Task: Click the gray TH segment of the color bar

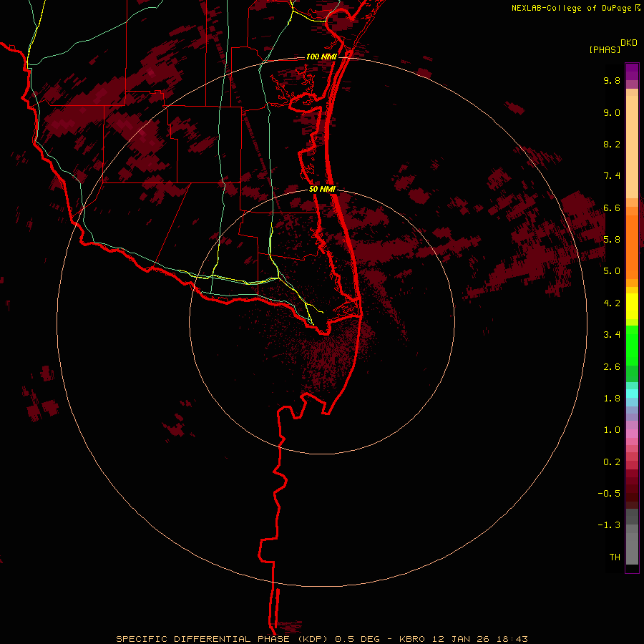Action: [x=632, y=549]
